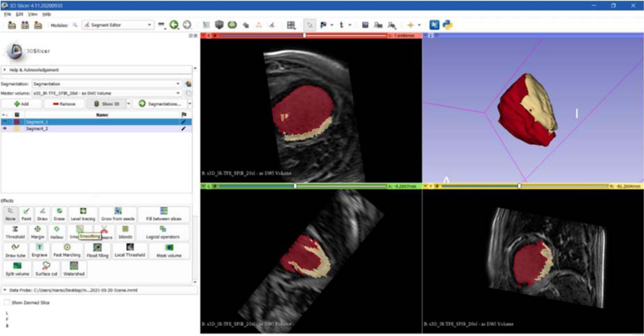Open the Segmentation node dropdown
644x336 pixels.
[107, 84]
